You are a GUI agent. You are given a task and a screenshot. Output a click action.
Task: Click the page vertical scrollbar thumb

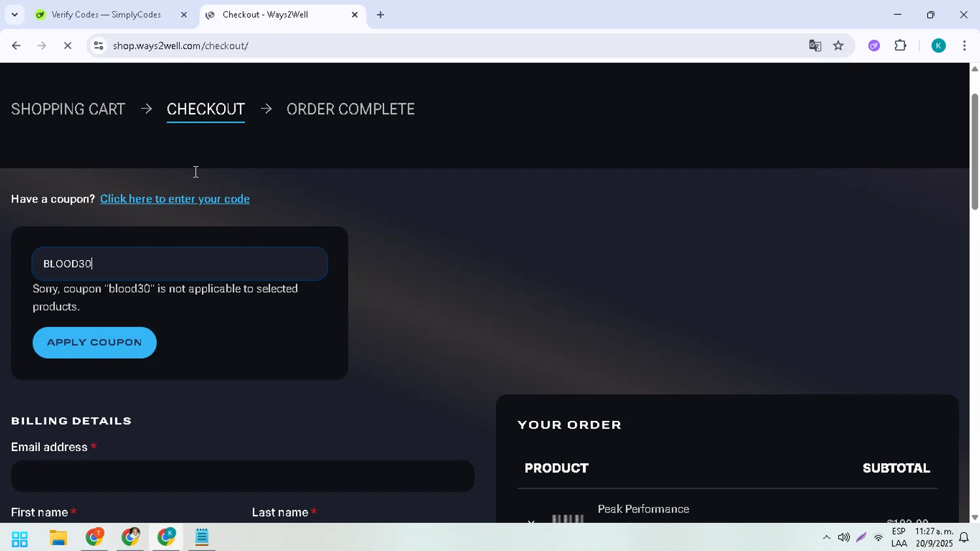pos(974,152)
